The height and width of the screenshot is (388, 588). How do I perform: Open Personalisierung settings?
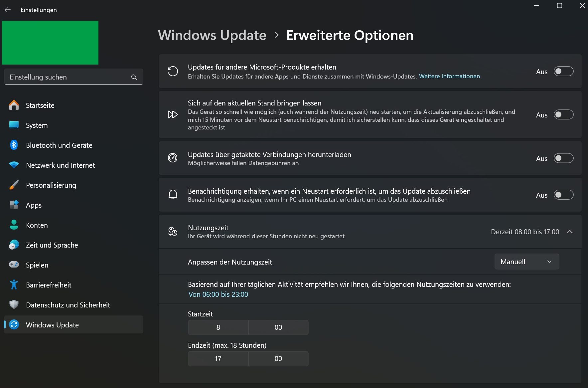pyautogui.click(x=73, y=185)
